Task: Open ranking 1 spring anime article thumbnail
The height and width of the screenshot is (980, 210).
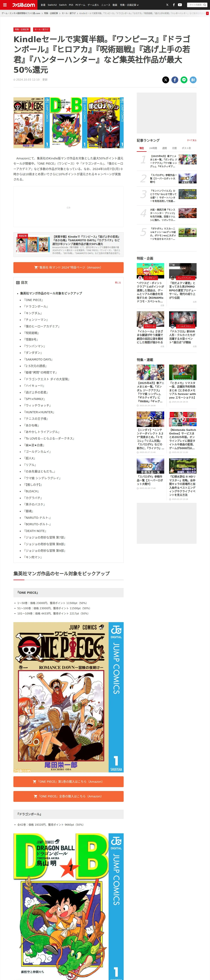Action: pyautogui.click(x=188, y=159)
